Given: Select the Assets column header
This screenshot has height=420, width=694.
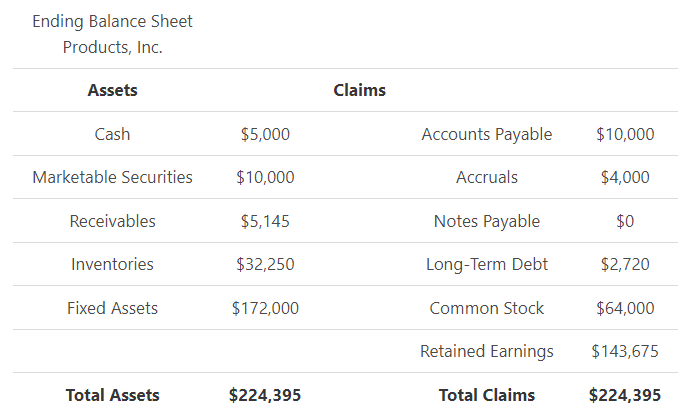Looking at the screenshot, I should click(112, 90).
